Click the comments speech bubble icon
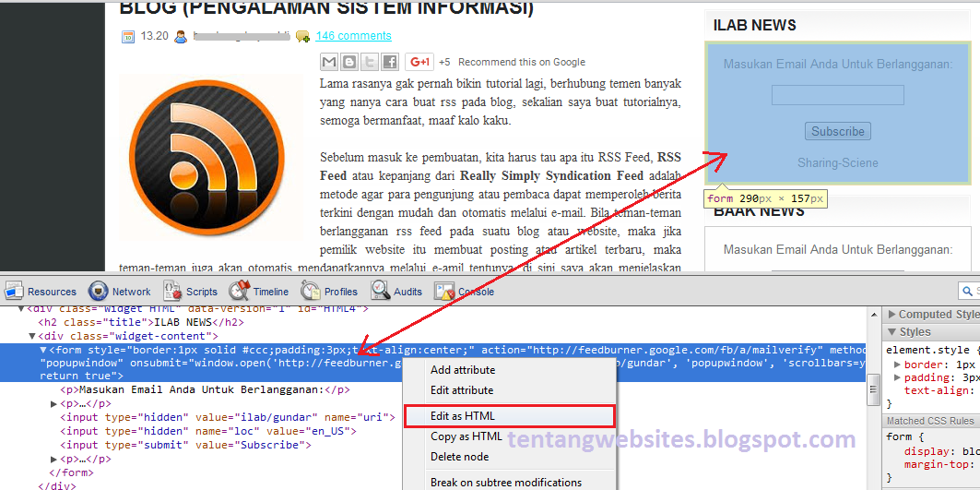 click(x=302, y=36)
